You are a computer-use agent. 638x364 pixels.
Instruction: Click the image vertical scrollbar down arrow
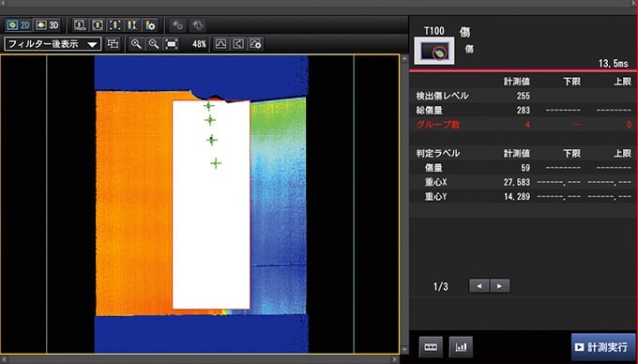coord(404,349)
